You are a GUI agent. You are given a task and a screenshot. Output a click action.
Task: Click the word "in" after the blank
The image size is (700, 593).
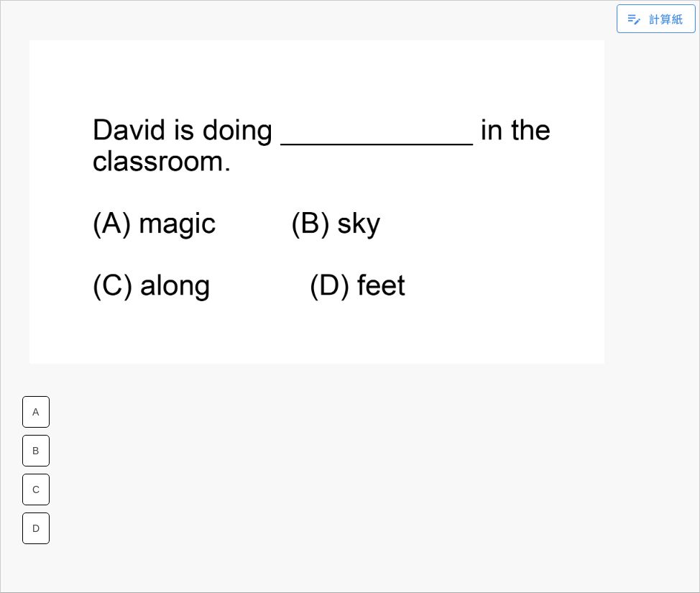(492, 130)
